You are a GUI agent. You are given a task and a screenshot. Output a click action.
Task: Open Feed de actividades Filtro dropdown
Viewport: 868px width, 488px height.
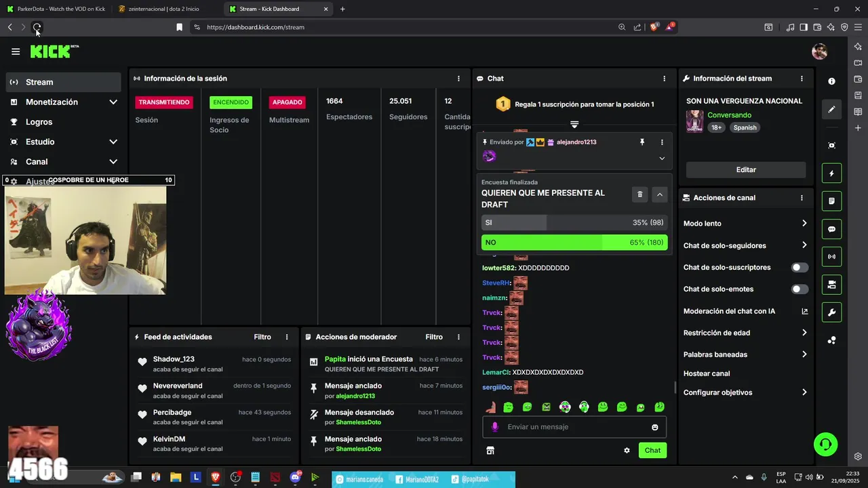pyautogui.click(x=262, y=337)
